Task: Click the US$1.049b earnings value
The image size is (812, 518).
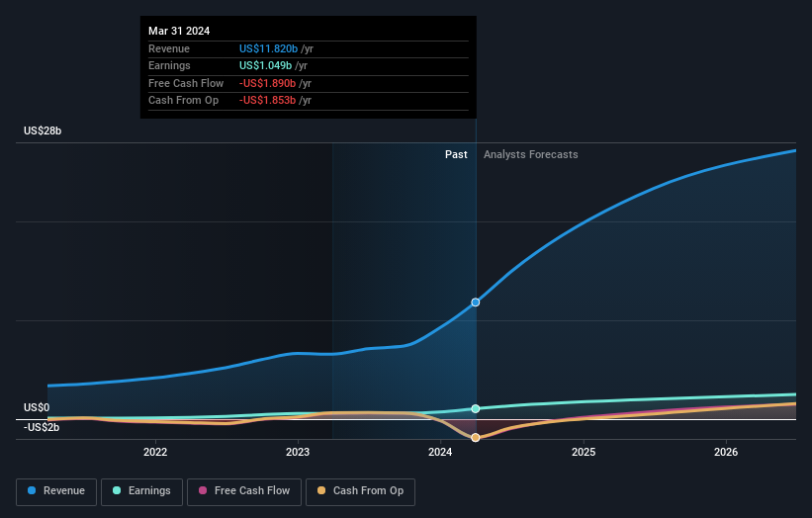Action: coord(266,65)
